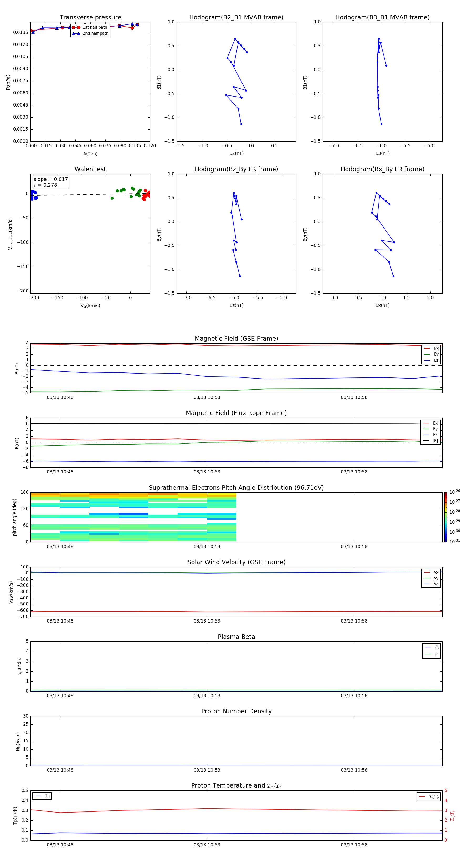The width and height of the screenshot is (473, 868).
Task: Select "Bz" in the GSE magnetic field legend
Action: tap(431, 361)
